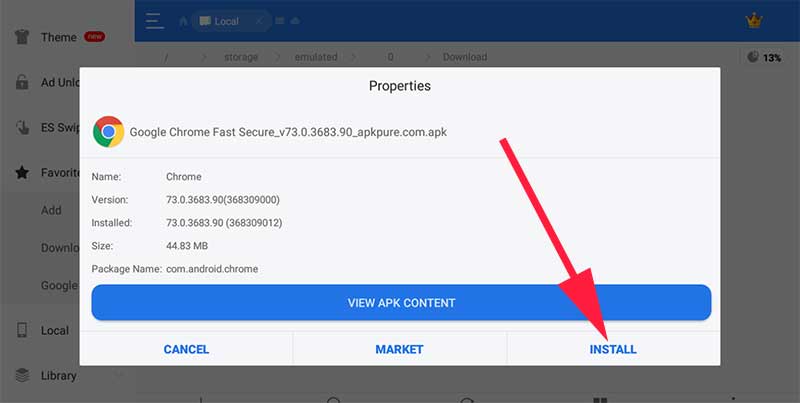
Task: Jump to emulated in breadcrumb path
Action: 316,57
